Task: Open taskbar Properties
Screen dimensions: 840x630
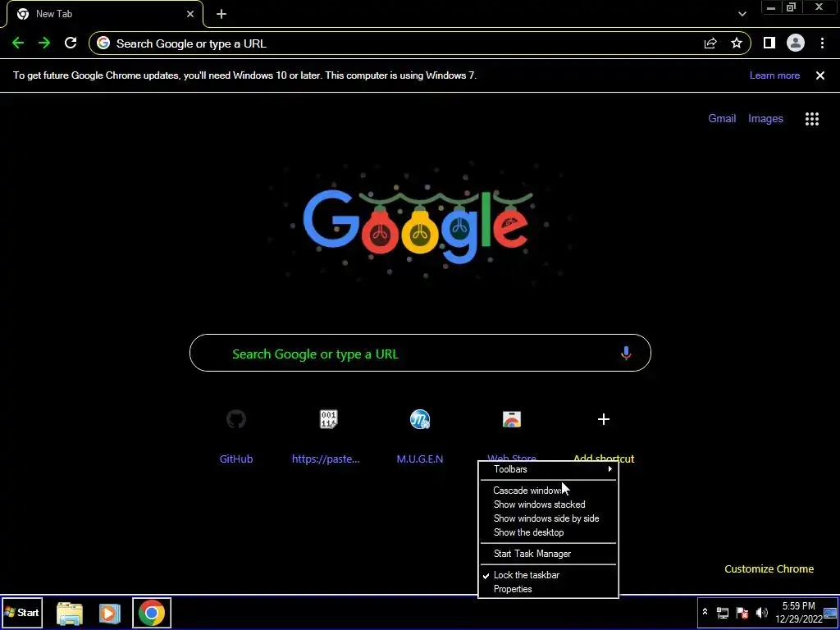Action: coord(548,589)
